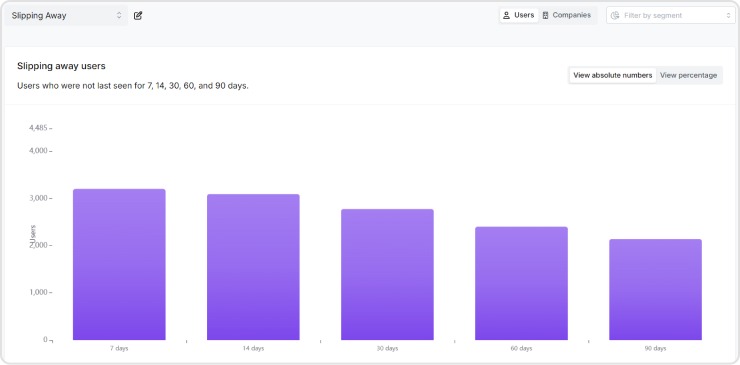Click the 7 days axis label
Image resolution: width=740 pixels, height=365 pixels.
coord(119,348)
